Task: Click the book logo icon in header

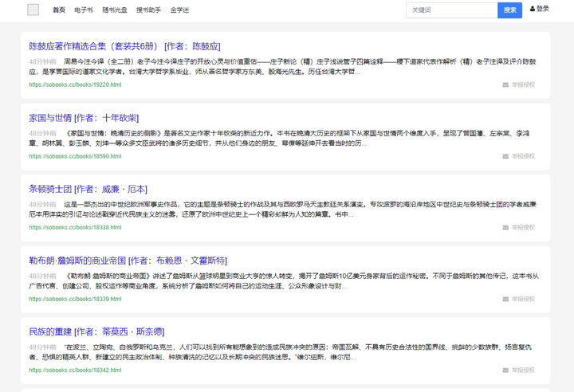Action: (x=33, y=10)
